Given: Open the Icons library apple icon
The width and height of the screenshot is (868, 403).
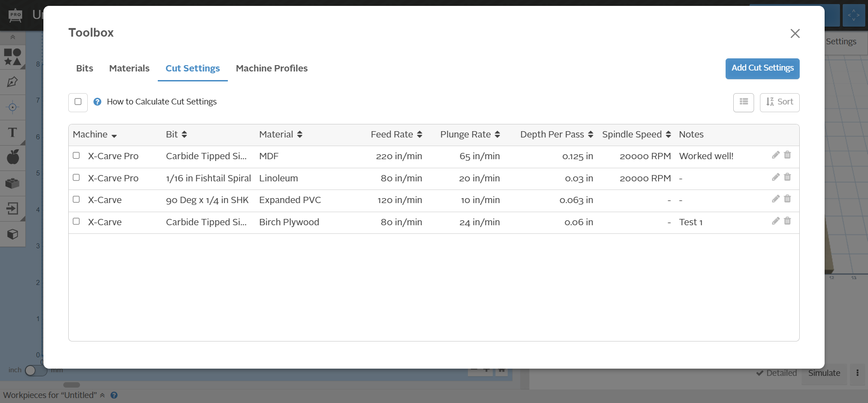Looking at the screenshot, I should pyautogui.click(x=13, y=157).
